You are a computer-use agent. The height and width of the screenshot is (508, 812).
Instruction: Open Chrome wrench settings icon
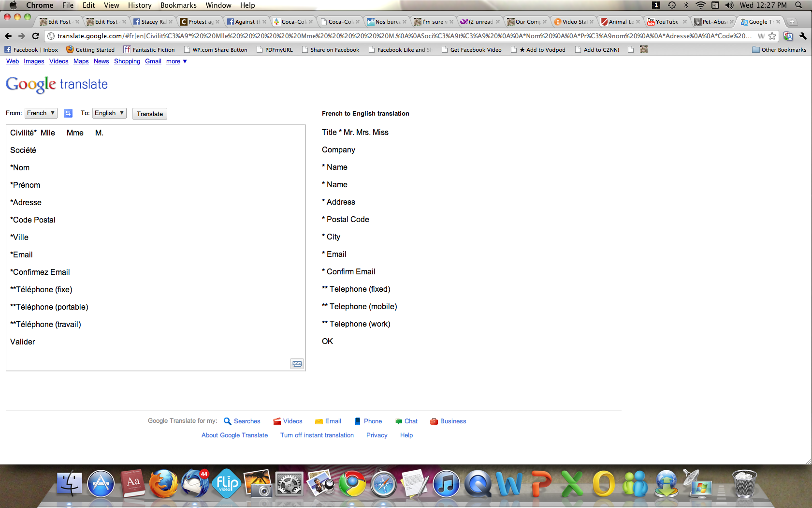(803, 36)
